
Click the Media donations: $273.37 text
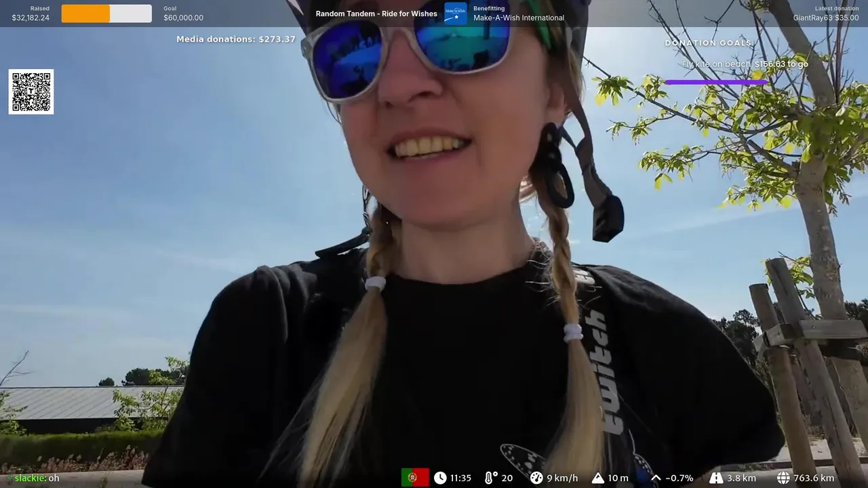pos(236,39)
